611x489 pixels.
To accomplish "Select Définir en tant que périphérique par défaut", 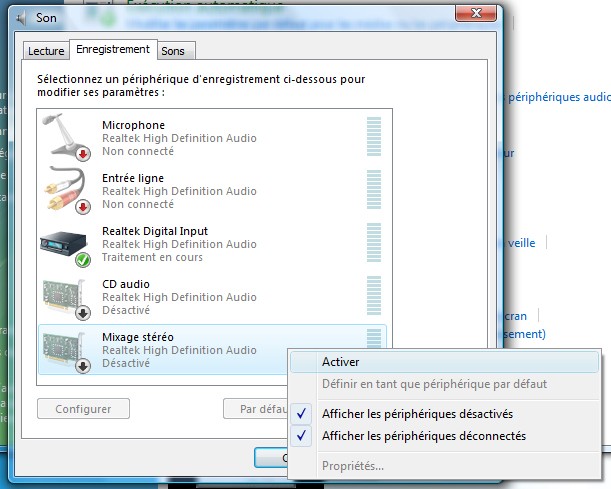I will [434, 384].
